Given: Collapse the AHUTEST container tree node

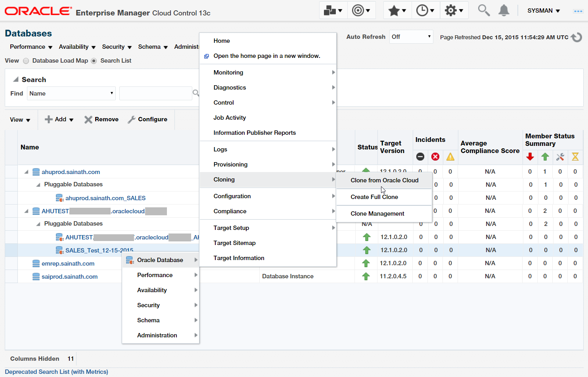Looking at the screenshot, I should coord(26,211).
